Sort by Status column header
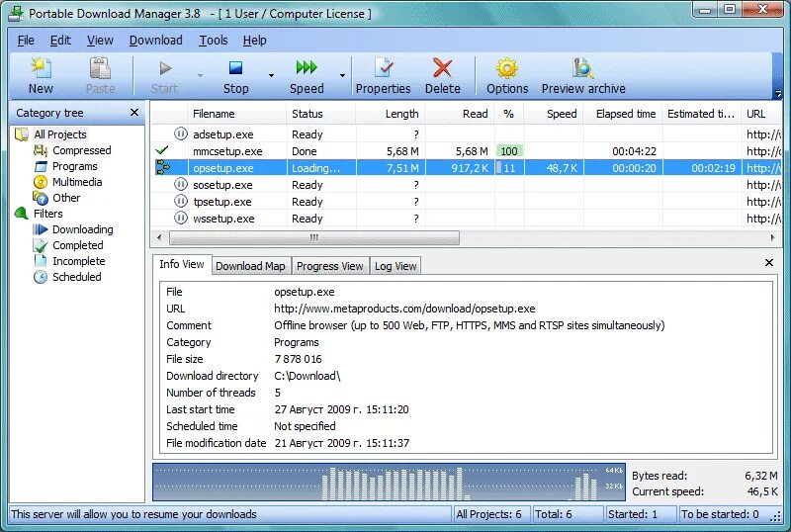The width and height of the screenshot is (791, 532). (320, 114)
